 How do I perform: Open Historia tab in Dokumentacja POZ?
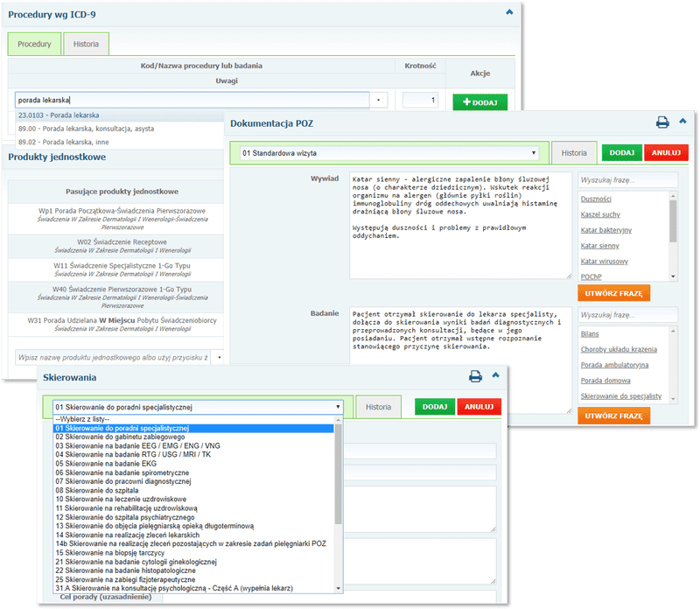574,153
